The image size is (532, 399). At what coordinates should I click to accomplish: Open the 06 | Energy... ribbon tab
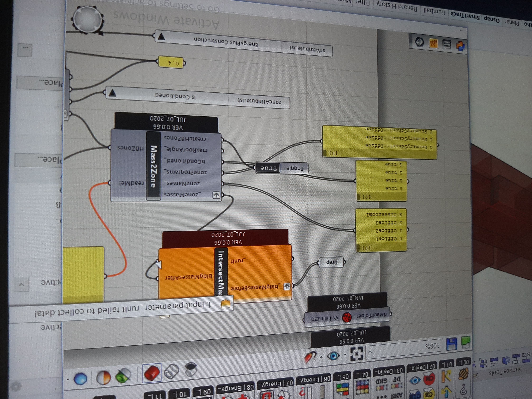coord(314,379)
